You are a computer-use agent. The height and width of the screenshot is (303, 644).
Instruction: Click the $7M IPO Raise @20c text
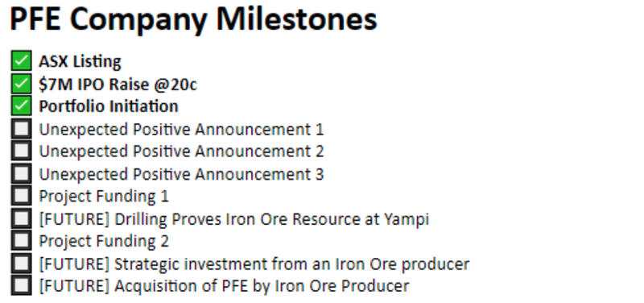click(x=118, y=85)
